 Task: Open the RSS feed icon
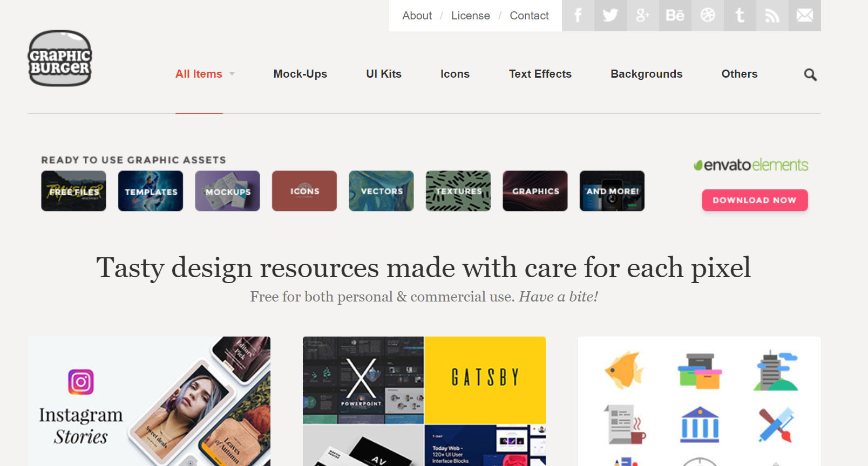772,16
